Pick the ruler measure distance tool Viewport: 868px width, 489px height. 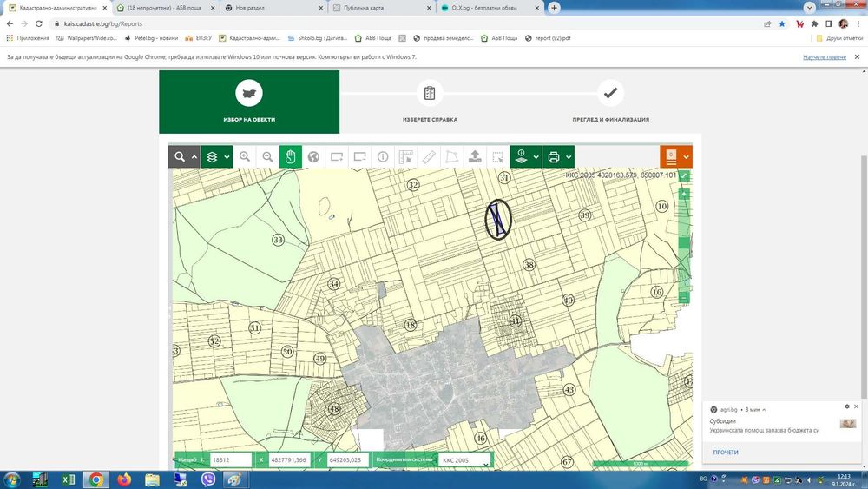tap(429, 157)
